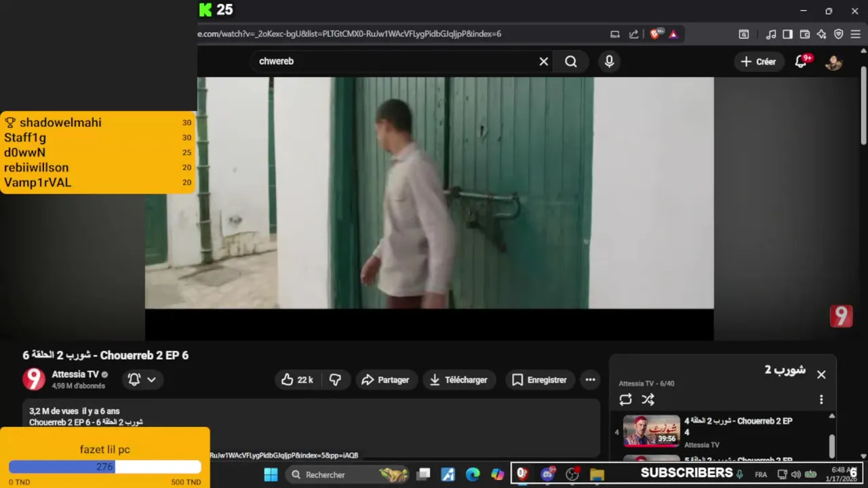Screen dimensions: 868x488
Task: Open Copilot from the taskbar
Action: tap(498, 474)
